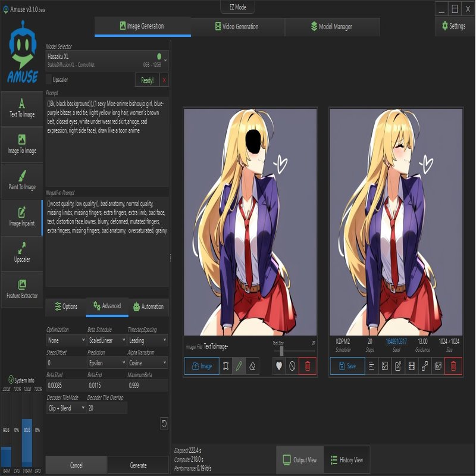Delete the input image with red trash icon
This screenshot has width=476, height=476.
pos(308,366)
